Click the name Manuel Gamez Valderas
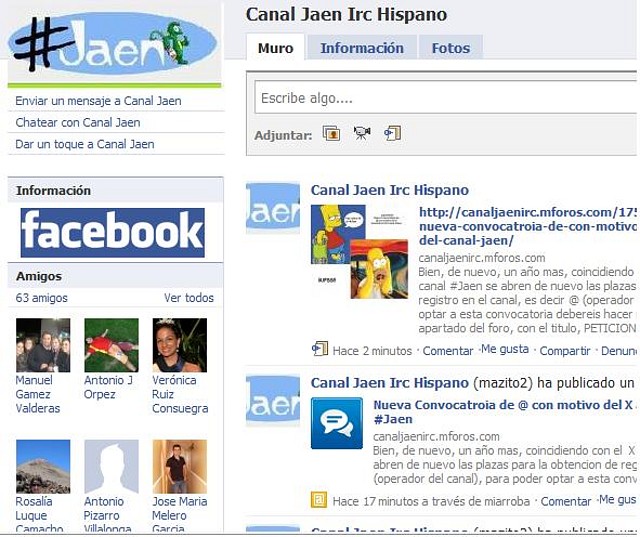 click(38, 394)
